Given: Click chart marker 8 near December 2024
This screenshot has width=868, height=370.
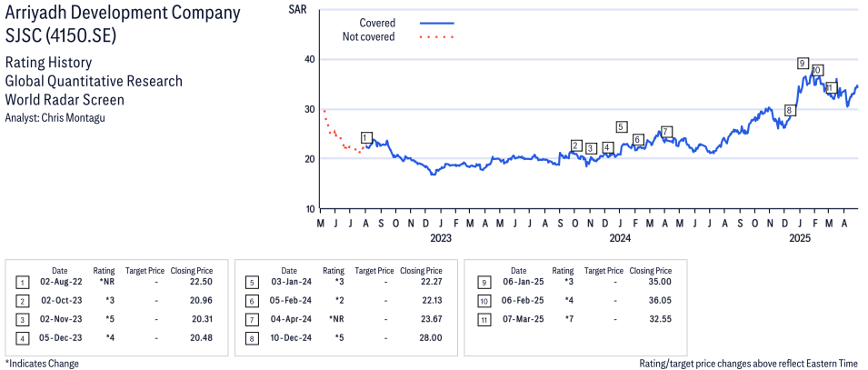Looking at the screenshot, I should coord(791,110).
